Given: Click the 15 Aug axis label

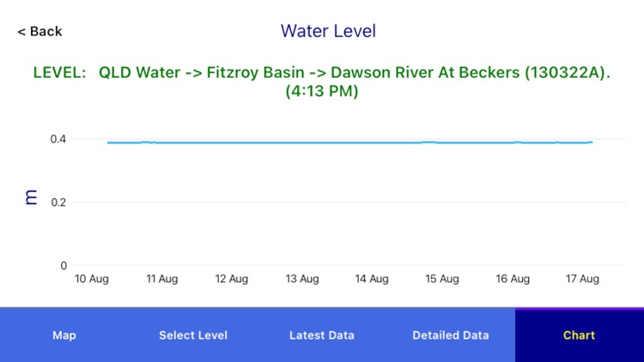Looking at the screenshot, I should click(443, 279).
